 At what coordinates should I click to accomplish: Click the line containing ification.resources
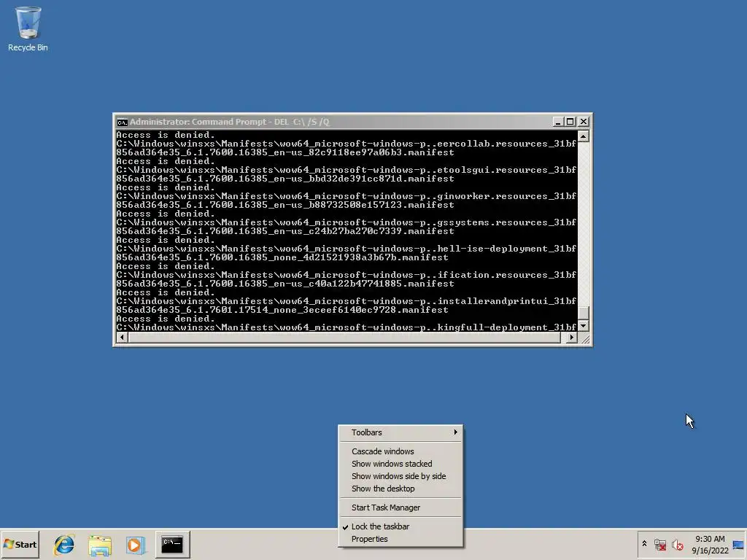[x=346, y=275]
